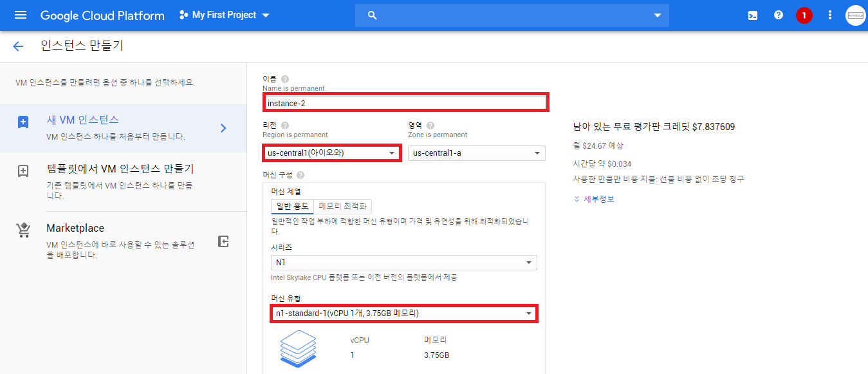Open the Help question mark menu
Viewport: 868px width, 374px height.
point(779,15)
